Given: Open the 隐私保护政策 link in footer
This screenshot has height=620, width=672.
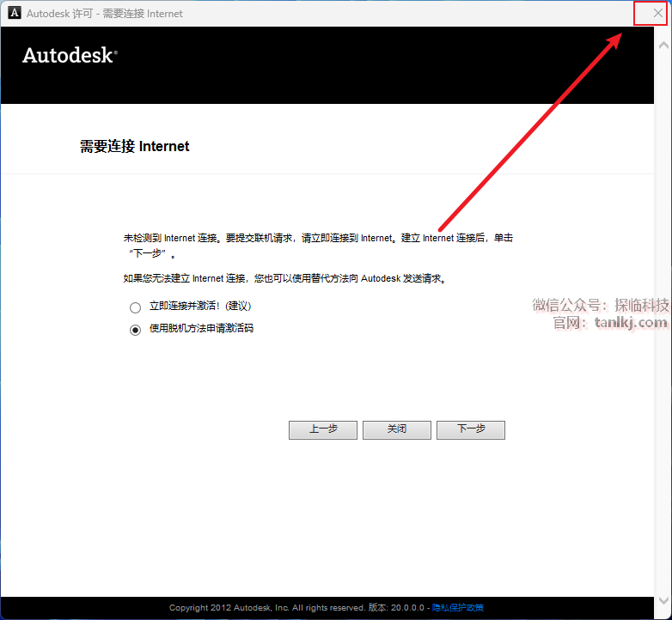Looking at the screenshot, I should coord(458,608).
